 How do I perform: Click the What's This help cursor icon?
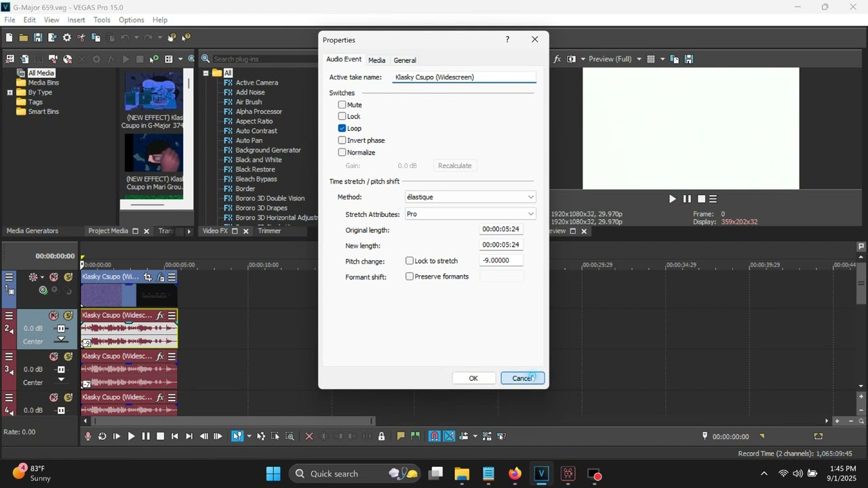point(186,38)
